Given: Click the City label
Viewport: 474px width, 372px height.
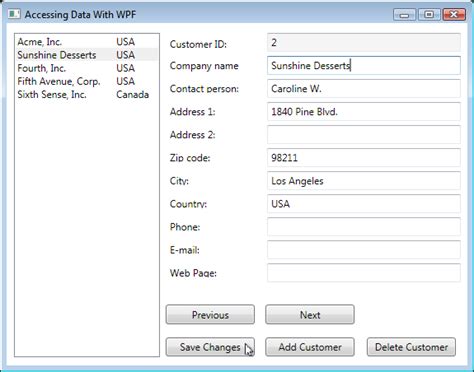Looking at the screenshot, I should coord(179,181).
